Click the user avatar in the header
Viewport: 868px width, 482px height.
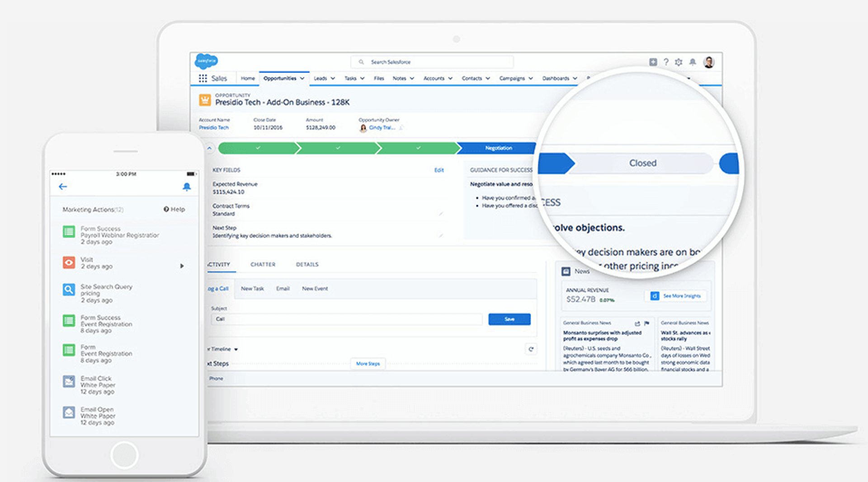point(709,62)
